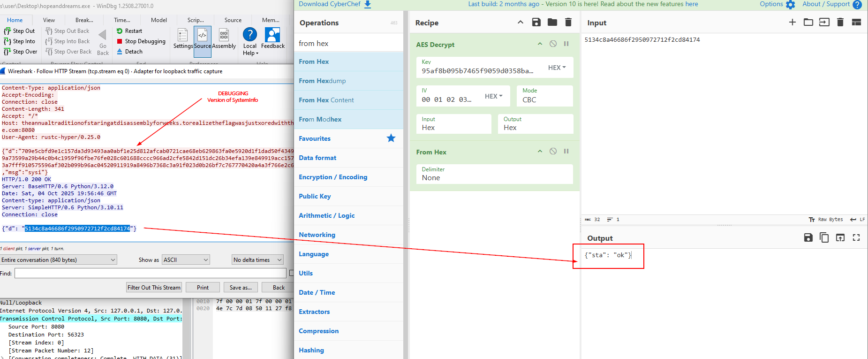Click the operations search box
This screenshot has height=359, width=868.
point(348,43)
